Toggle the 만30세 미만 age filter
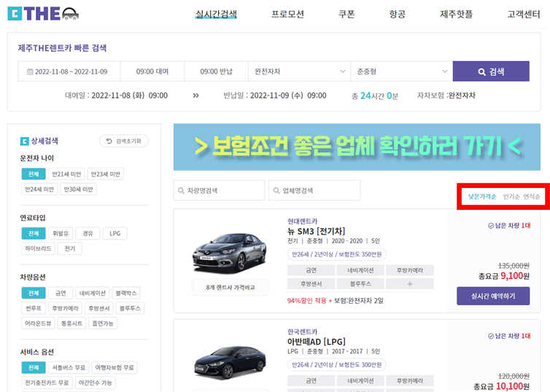Image resolution: width=550 pixels, height=392 pixels. [79, 189]
